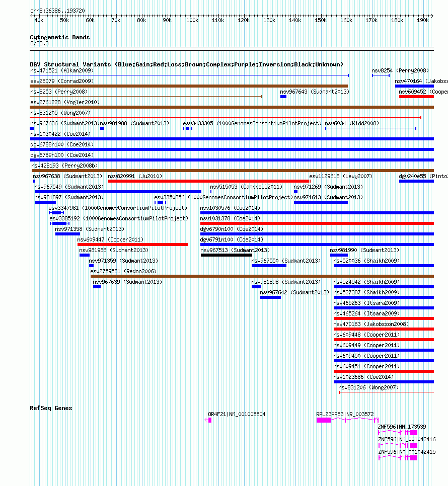Select the nsv524542 (Shaikh2009) label
Image resolution: width=448 pixels, height=486 pixels.
coord(366,281)
